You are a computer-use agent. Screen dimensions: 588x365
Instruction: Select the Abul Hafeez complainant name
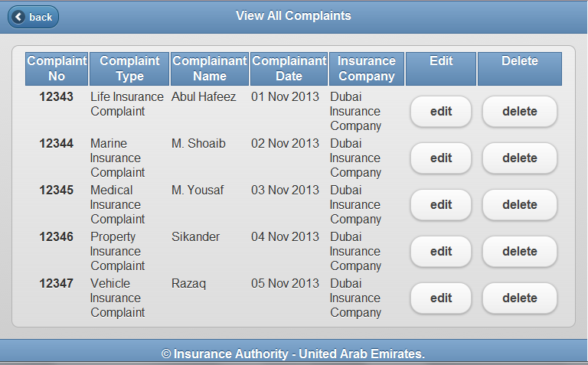coord(204,97)
